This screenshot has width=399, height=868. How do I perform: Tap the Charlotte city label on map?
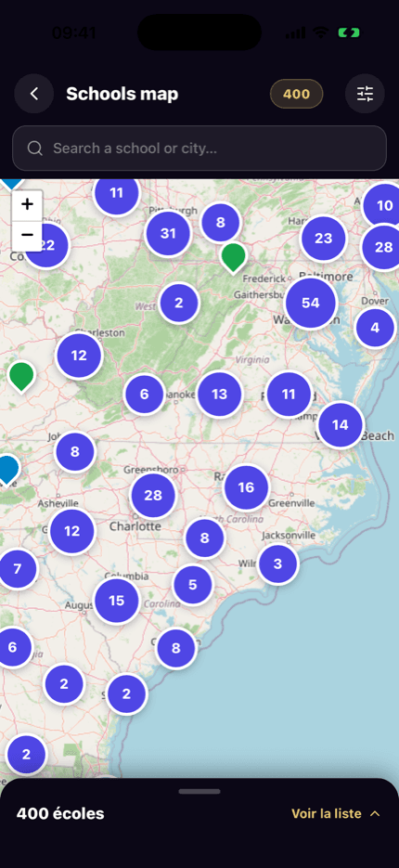point(135,525)
